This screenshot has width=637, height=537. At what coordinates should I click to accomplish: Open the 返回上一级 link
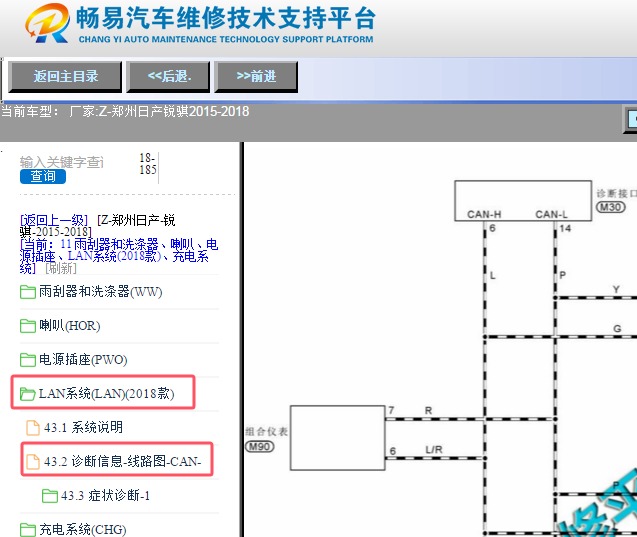(x=54, y=220)
